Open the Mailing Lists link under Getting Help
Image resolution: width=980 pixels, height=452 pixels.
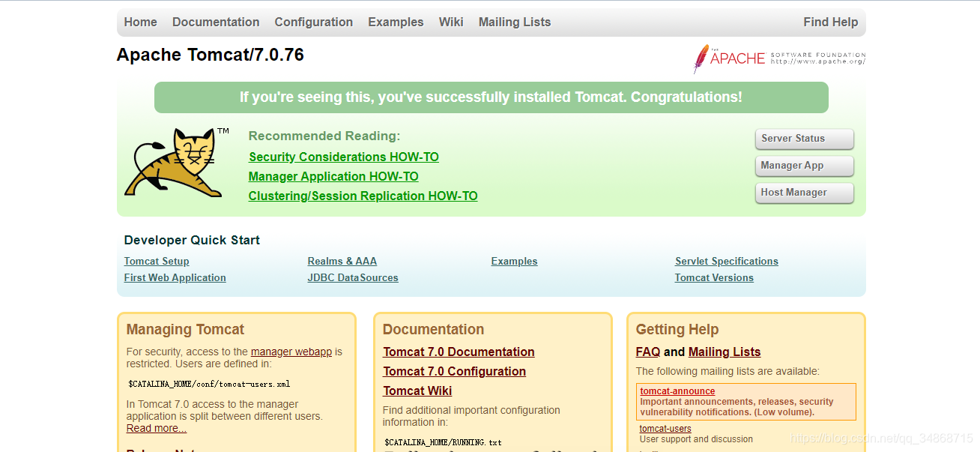tap(725, 352)
